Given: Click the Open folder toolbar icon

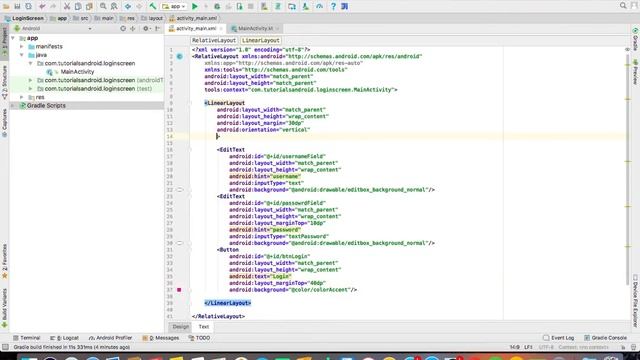Looking at the screenshot, I should point(6,6).
